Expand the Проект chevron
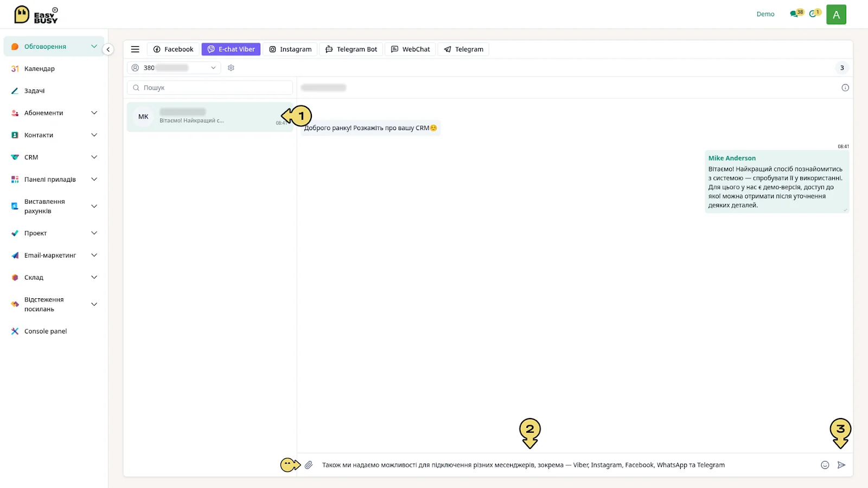 (x=94, y=233)
